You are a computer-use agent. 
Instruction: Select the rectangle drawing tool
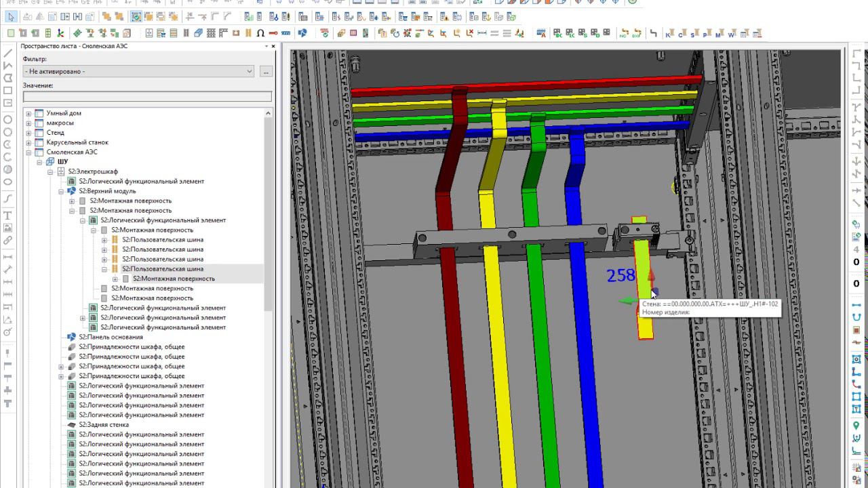coord(8,91)
